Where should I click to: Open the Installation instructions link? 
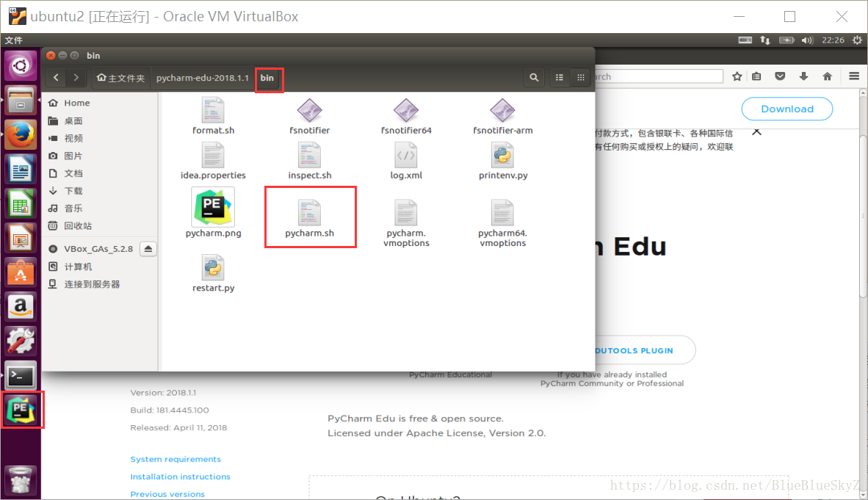[x=180, y=477]
